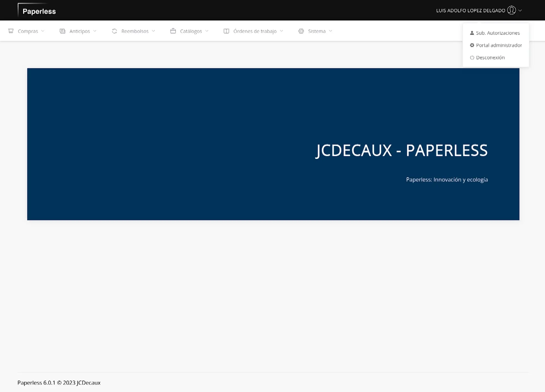Click the Portal administrador gear icon
Image resolution: width=545 pixels, height=392 pixels.
[x=472, y=45]
